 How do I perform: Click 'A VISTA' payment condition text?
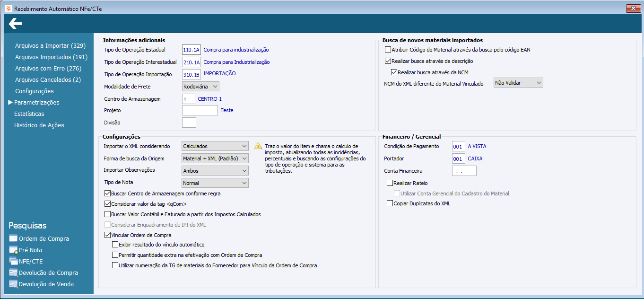coord(477,146)
